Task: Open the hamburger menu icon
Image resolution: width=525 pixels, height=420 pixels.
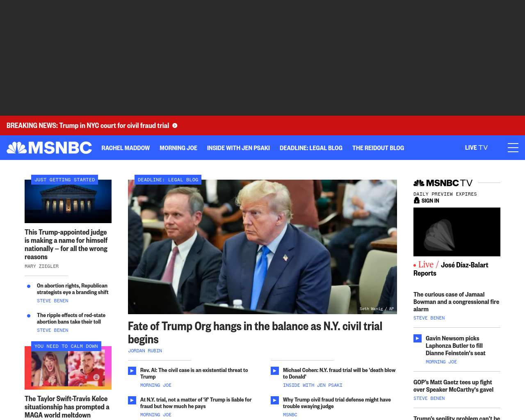Action: click(x=513, y=148)
